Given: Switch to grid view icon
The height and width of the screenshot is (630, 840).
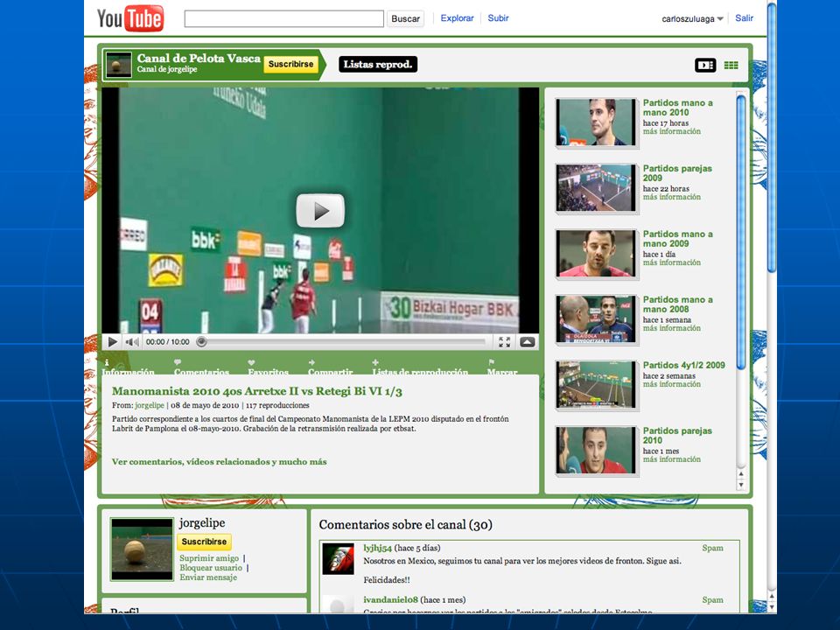Looking at the screenshot, I should pyautogui.click(x=731, y=66).
